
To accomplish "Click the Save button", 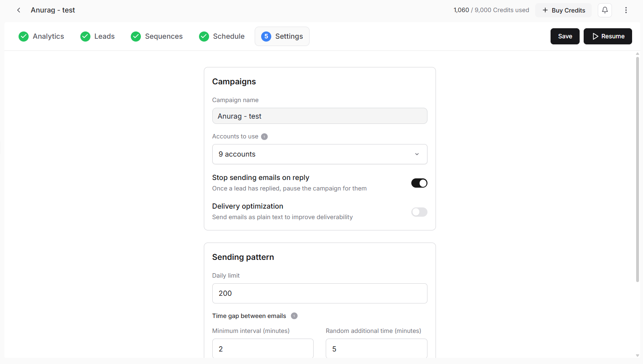I will (x=565, y=36).
